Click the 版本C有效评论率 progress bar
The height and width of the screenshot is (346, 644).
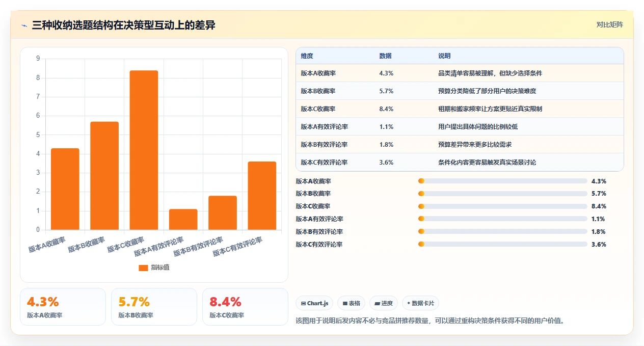tap(503, 245)
